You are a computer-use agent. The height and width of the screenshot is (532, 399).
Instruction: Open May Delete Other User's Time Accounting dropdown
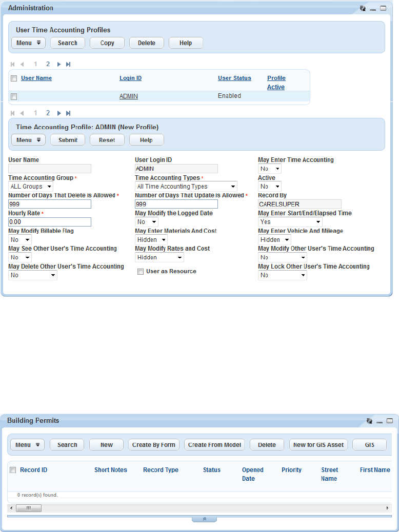point(33,275)
